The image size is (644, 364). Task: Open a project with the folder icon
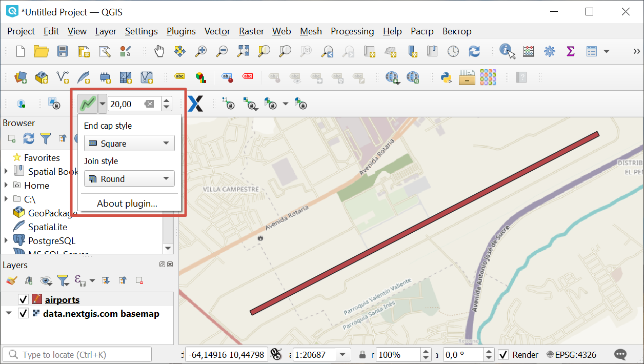point(41,51)
